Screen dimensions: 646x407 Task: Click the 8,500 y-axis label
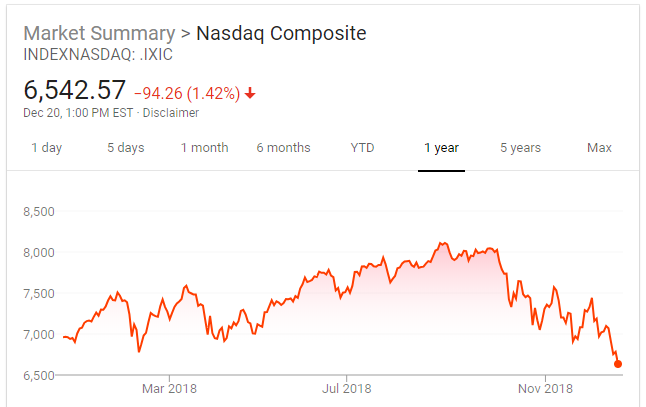pyautogui.click(x=40, y=212)
